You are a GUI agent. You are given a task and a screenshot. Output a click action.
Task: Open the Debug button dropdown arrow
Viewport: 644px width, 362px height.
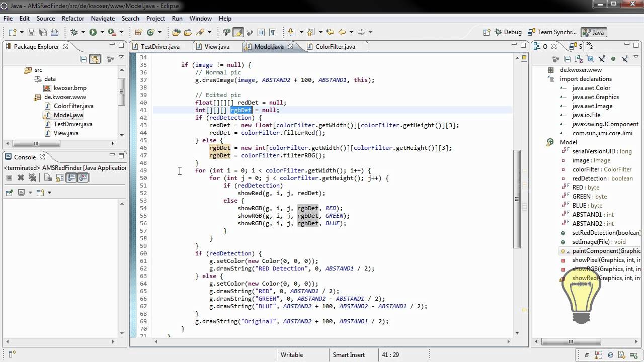[83, 33]
